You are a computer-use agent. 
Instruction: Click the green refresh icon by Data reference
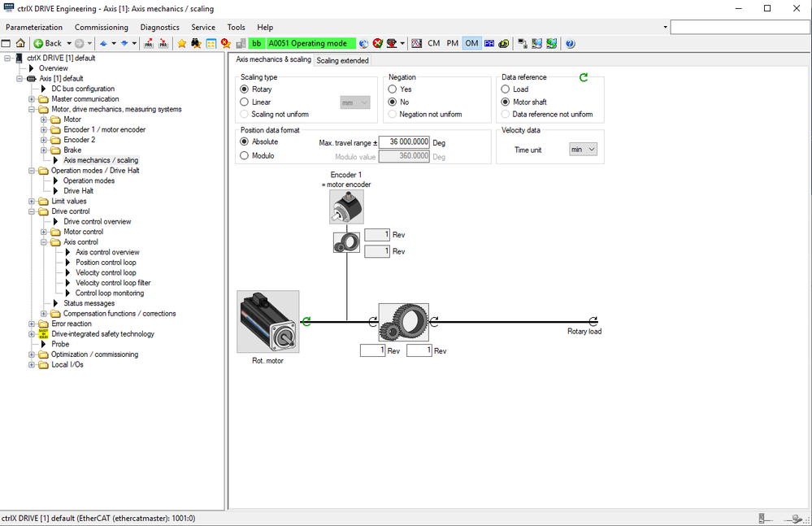click(x=584, y=77)
